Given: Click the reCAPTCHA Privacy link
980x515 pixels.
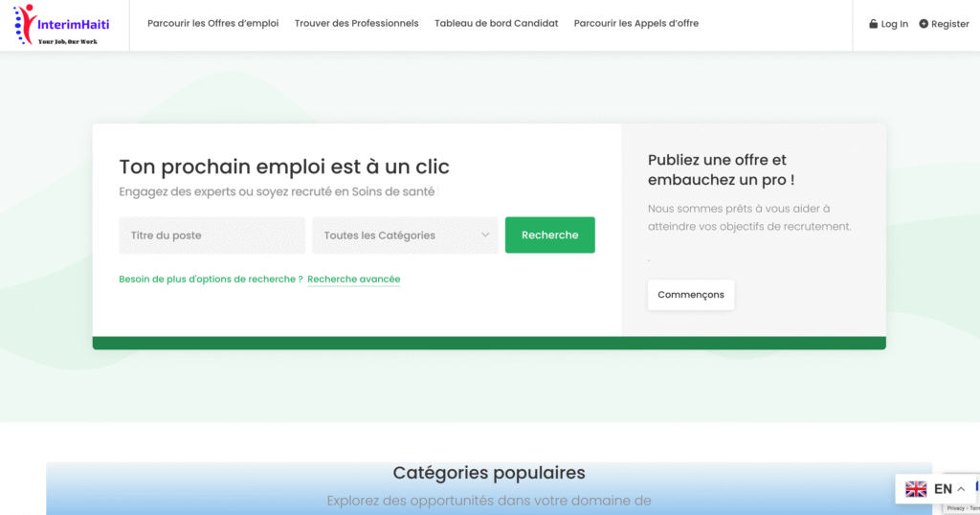Looking at the screenshot, I should (x=955, y=508).
